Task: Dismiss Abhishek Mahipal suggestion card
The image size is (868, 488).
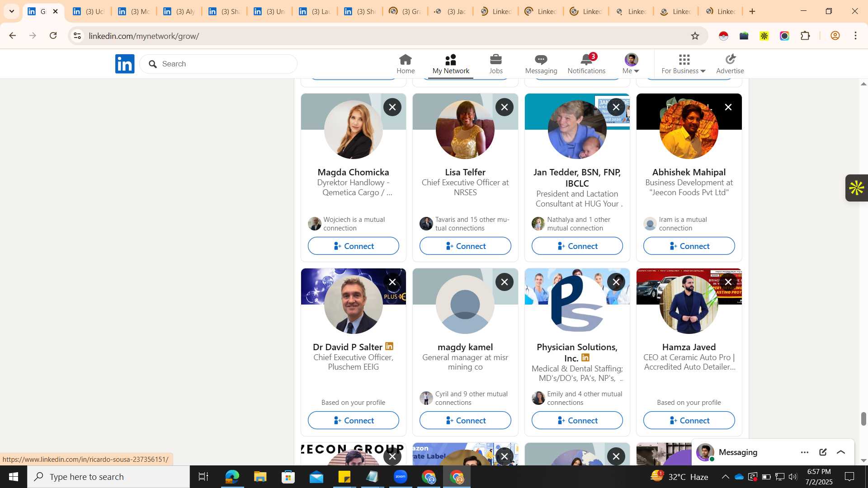Action: (x=728, y=107)
